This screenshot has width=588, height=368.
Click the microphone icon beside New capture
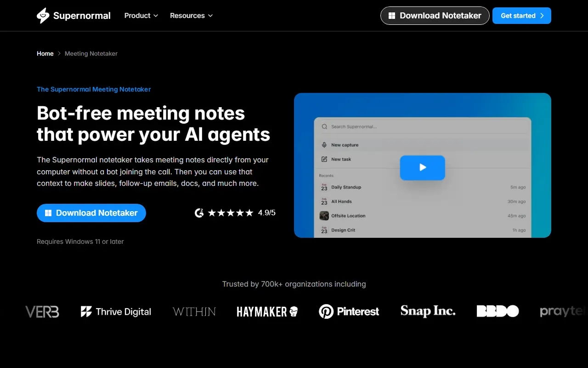point(324,145)
